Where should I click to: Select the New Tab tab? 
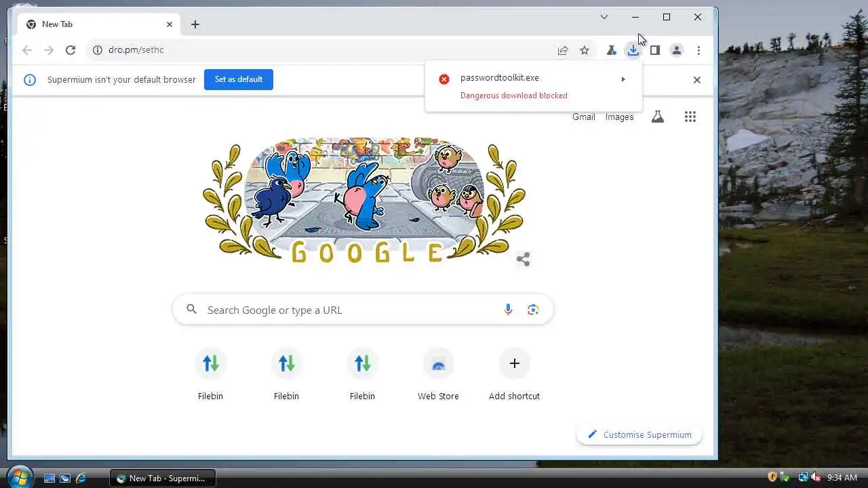click(x=99, y=24)
